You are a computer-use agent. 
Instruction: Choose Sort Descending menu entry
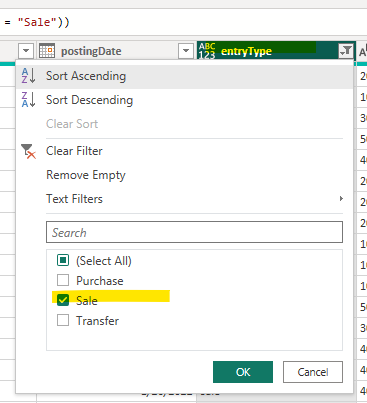184,100
